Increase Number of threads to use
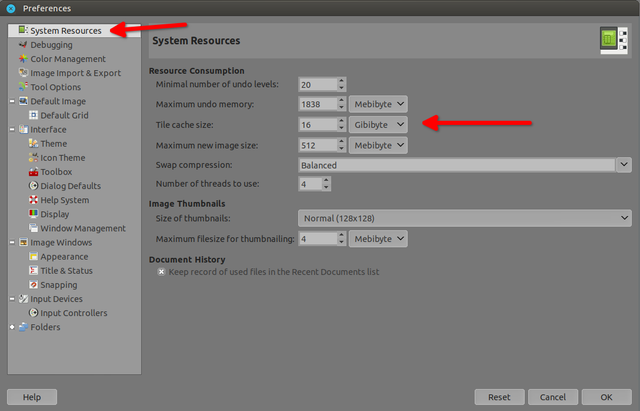Image resolution: width=640 pixels, height=411 pixels. 326,180
